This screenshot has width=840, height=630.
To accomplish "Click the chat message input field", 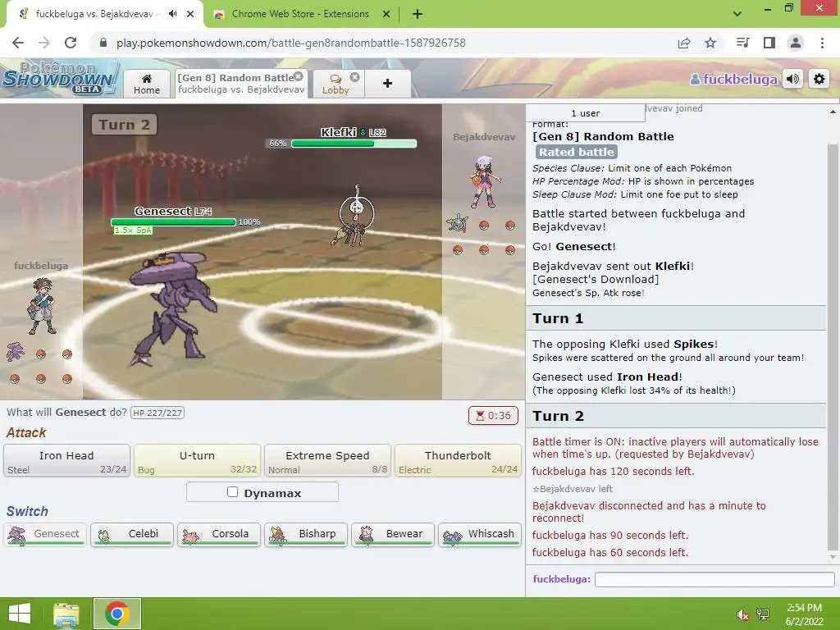I will click(x=714, y=579).
